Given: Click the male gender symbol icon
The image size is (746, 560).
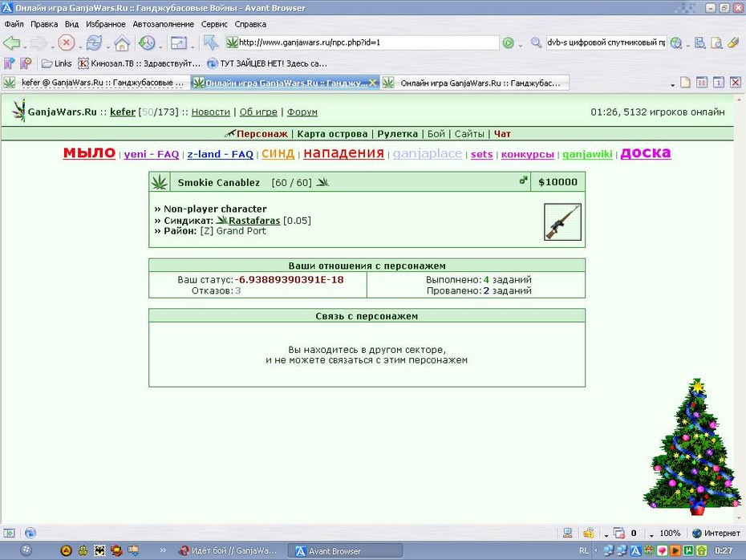Looking at the screenshot, I should pyautogui.click(x=523, y=181).
